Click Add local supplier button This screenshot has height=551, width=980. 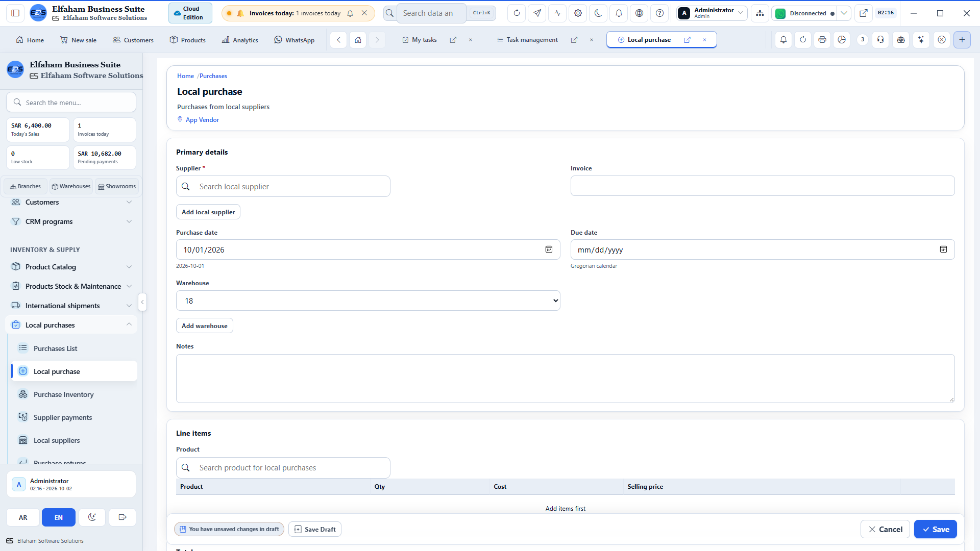tap(208, 212)
